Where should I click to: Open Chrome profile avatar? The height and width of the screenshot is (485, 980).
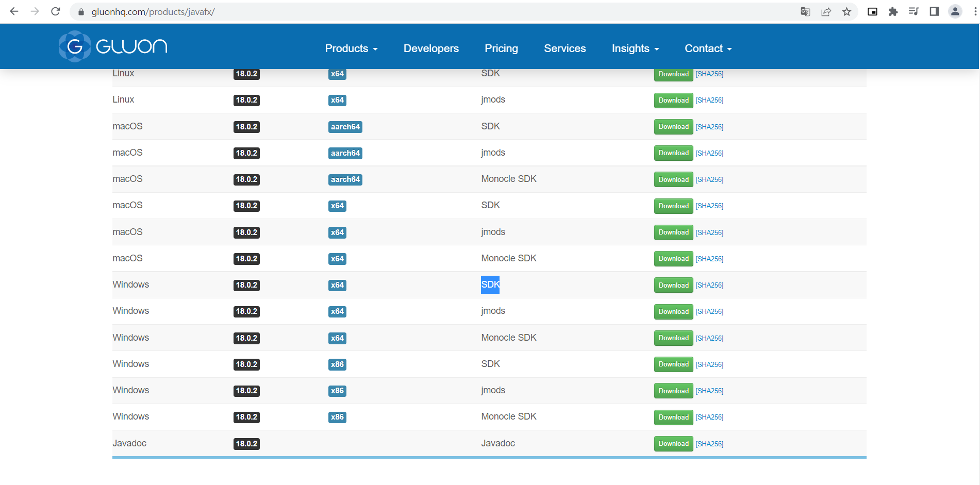point(955,12)
